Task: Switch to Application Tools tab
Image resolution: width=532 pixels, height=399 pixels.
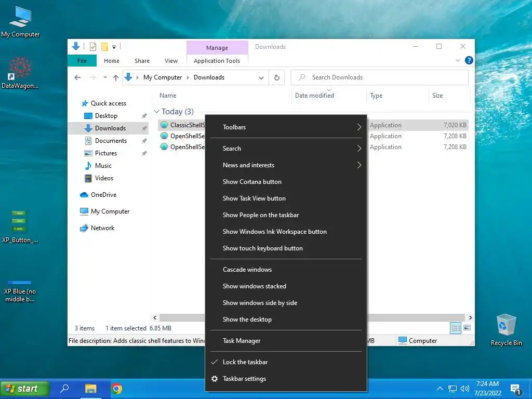Action: (x=217, y=61)
